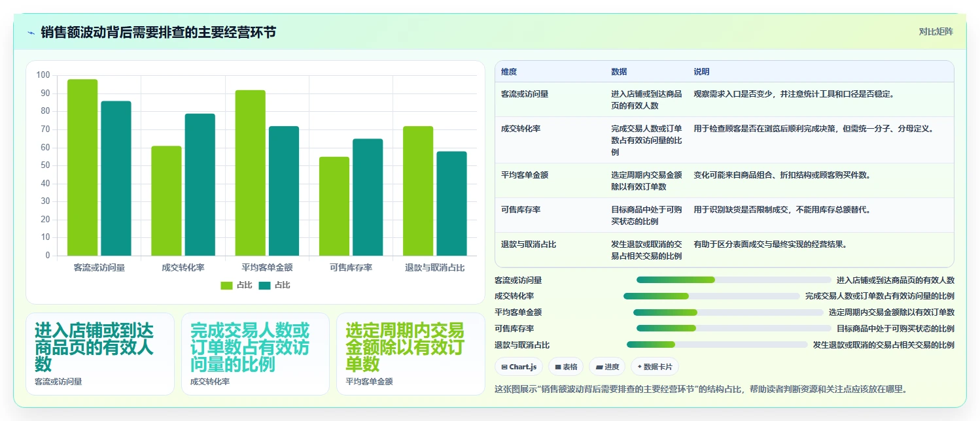Click the table text 有助于区分表面成交
This screenshot has height=421, width=980.
(725, 244)
